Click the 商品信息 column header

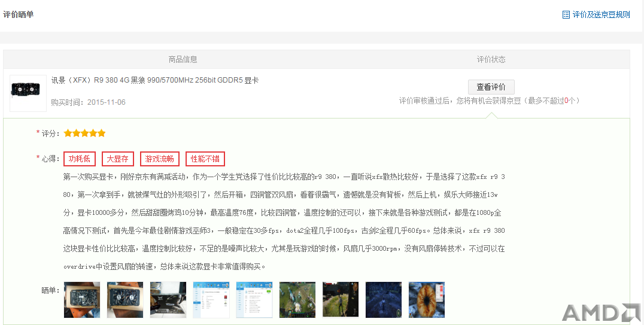[183, 60]
